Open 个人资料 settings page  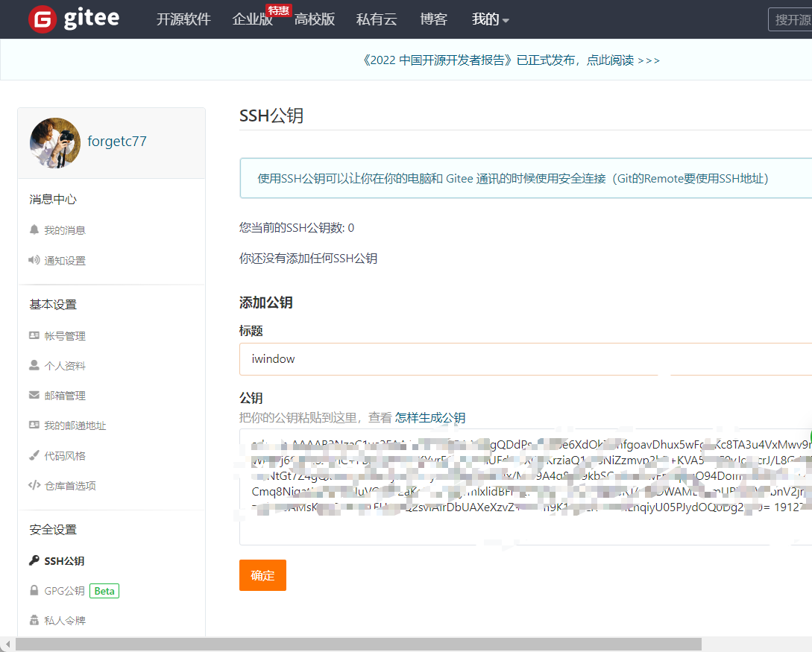click(x=65, y=366)
